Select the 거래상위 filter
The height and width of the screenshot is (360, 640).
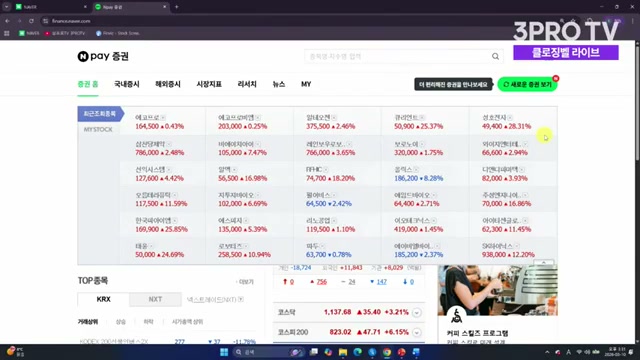88,322
